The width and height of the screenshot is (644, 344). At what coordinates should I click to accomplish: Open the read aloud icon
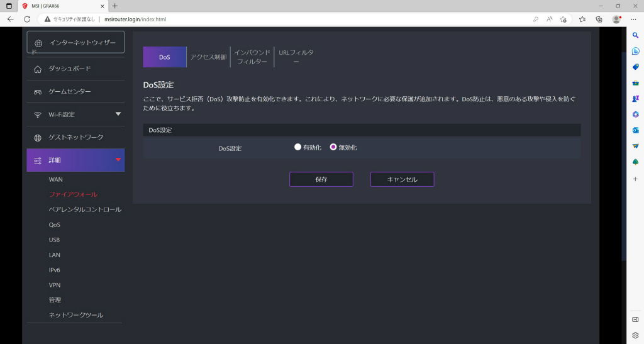pos(550,19)
